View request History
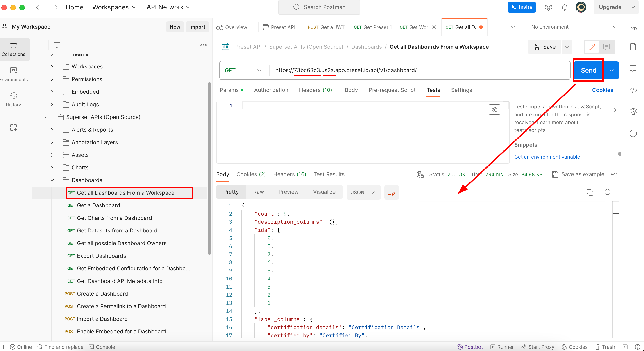 [x=13, y=99]
